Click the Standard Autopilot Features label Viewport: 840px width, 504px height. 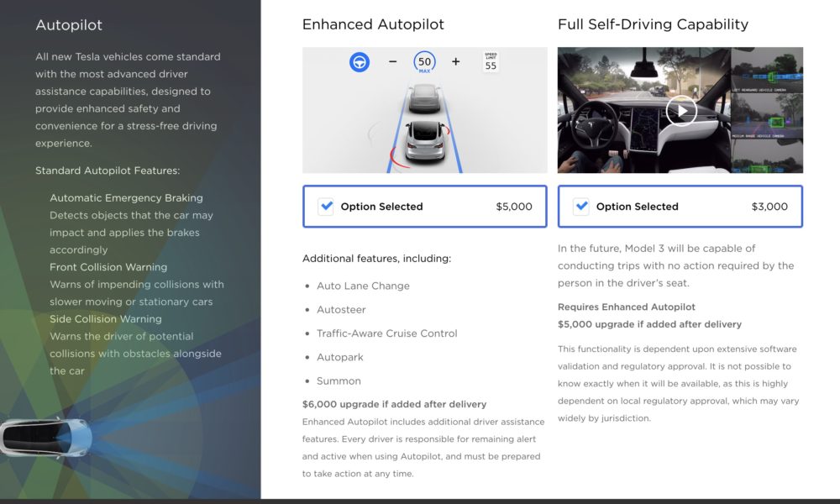[x=108, y=171]
